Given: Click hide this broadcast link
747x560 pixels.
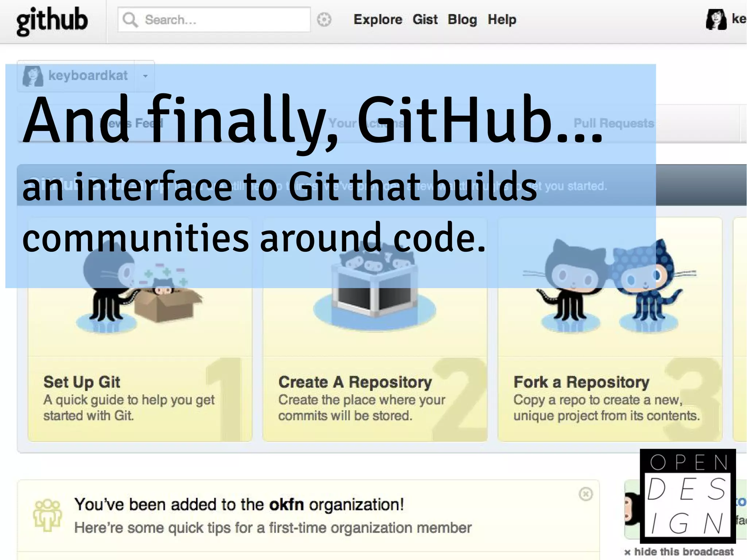Looking at the screenshot, I should pos(679,552).
